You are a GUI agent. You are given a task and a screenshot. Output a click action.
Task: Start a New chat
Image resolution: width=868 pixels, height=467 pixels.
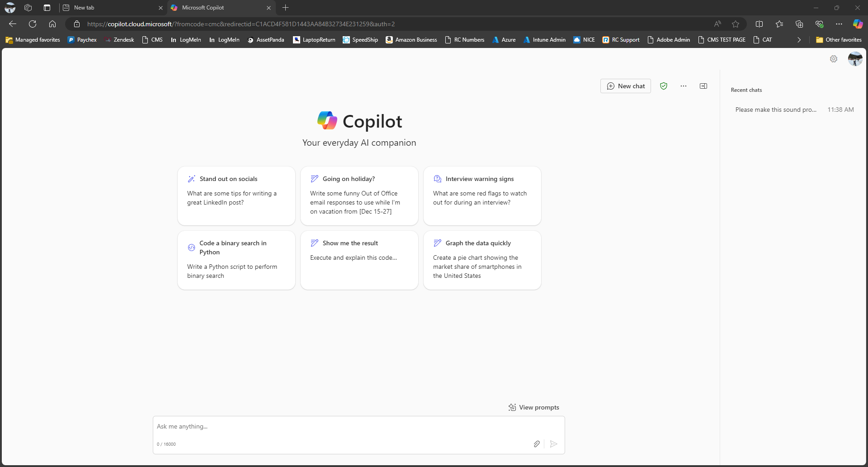click(x=626, y=86)
